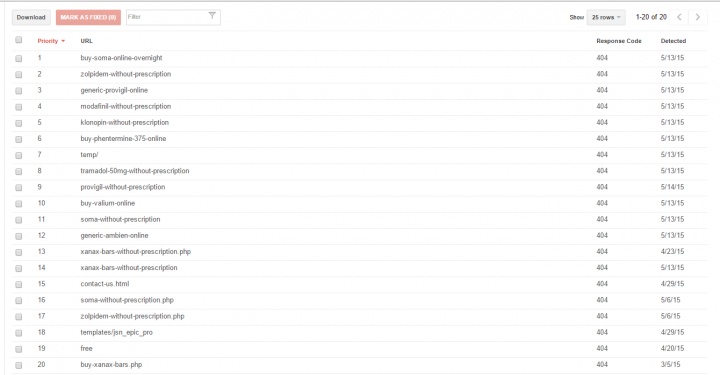Screen dimensions: 720x375
Task: Click the URL column header
Action: tap(86, 41)
